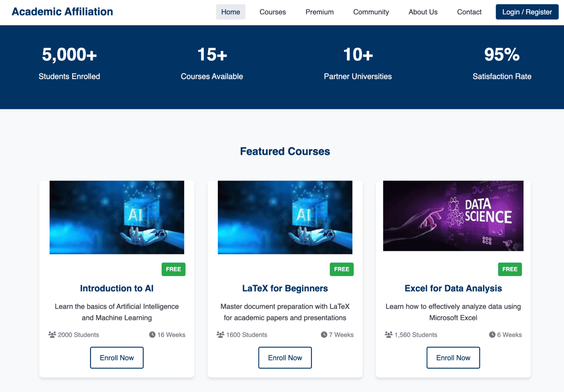Click students icon beside 1,560 Students
564x392 pixels.
point(388,334)
